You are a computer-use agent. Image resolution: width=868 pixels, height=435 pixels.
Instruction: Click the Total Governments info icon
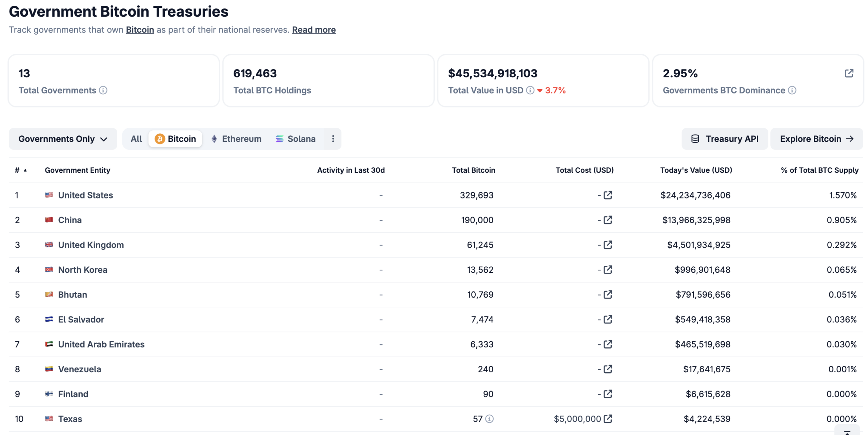point(103,90)
